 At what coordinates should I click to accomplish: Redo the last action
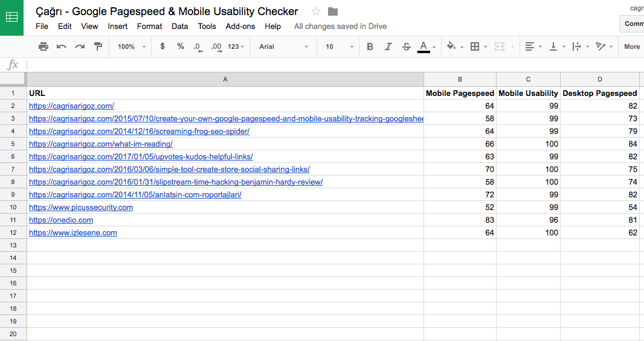[80, 47]
